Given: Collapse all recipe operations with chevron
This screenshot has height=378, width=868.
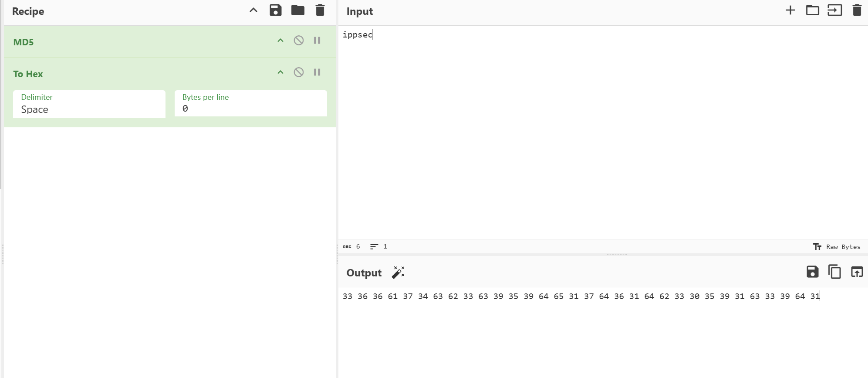Looking at the screenshot, I should pos(253,10).
